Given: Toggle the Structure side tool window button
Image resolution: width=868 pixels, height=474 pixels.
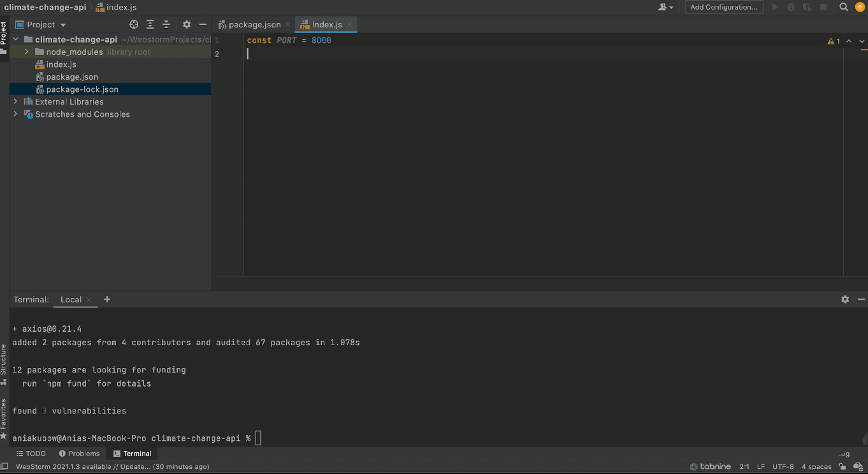Looking at the screenshot, I should (x=4, y=364).
